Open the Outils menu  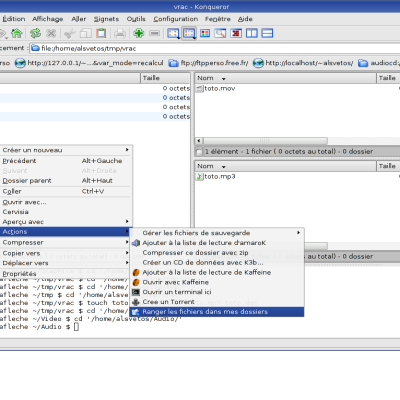point(136,19)
